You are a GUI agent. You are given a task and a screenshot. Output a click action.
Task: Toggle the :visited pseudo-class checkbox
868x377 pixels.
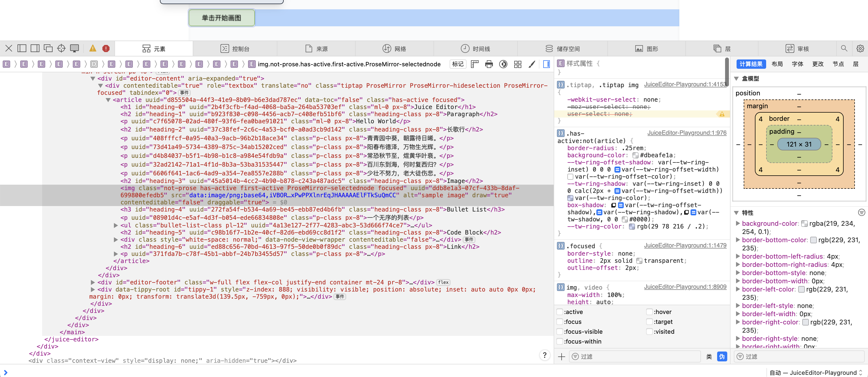pos(649,331)
